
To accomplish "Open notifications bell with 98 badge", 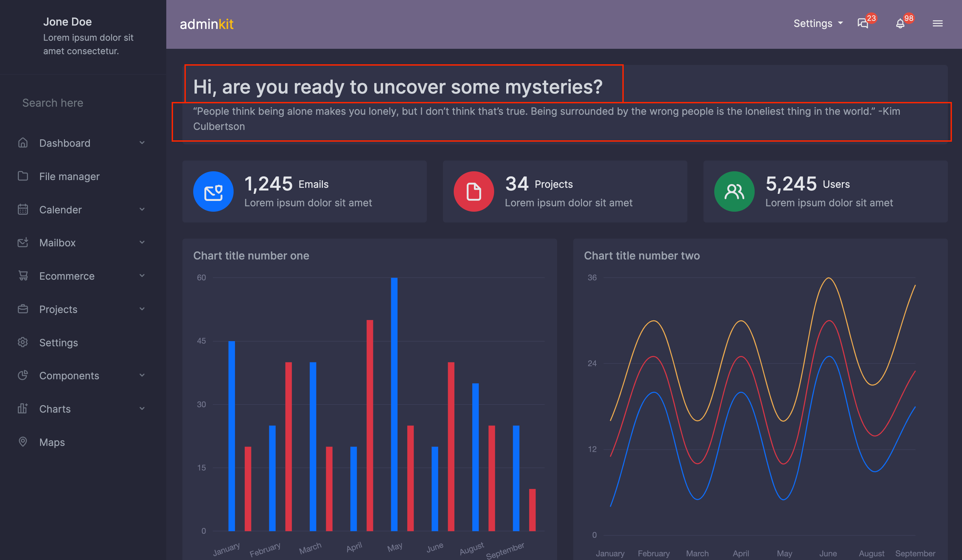I will pyautogui.click(x=900, y=23).
